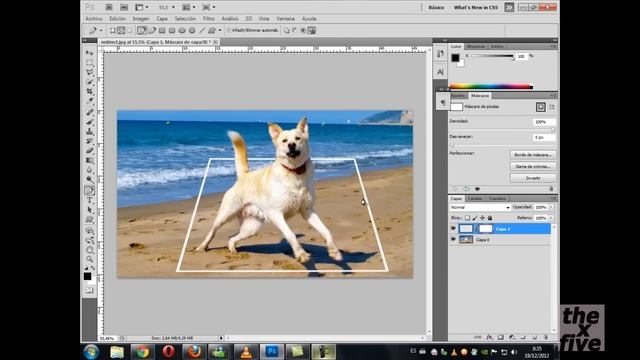Toggle Añadir/Eliminar automát. checkbox

[x=229, y=31]
